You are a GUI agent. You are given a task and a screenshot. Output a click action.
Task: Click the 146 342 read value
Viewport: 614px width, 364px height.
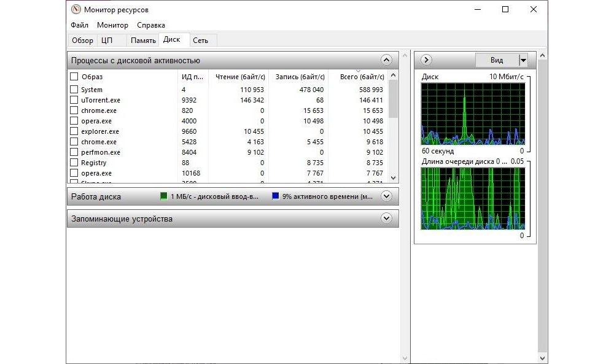252,100
